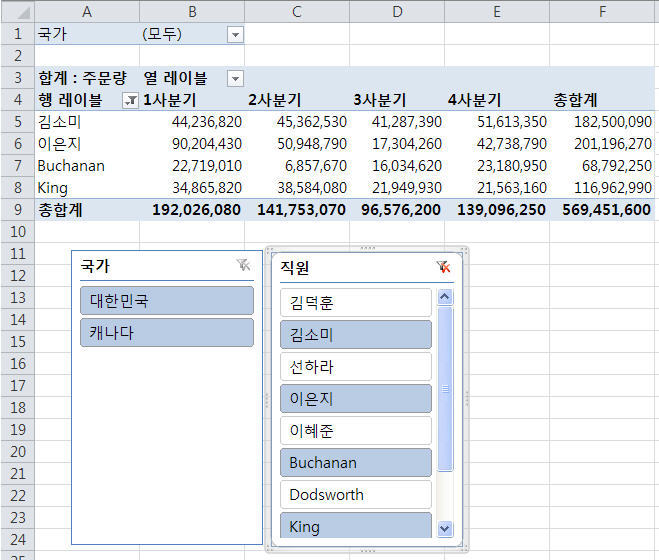Click the 국가 slicer title
The image size is (659, 560).
tap(95, 266)
